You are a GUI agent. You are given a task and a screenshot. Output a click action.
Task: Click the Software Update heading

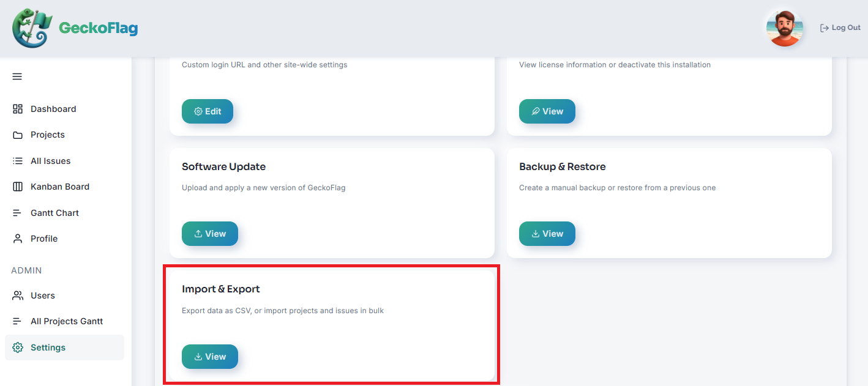[x=223, y=166]
